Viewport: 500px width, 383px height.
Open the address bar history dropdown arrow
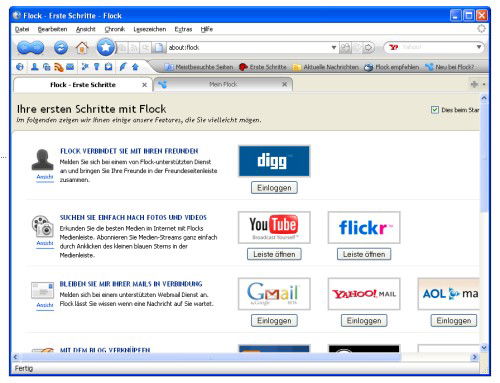(333, 48)
